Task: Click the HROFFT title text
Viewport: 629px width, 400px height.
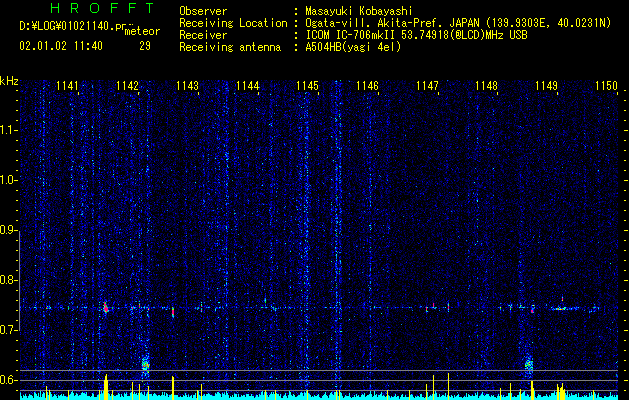Action: pos(102,8)
